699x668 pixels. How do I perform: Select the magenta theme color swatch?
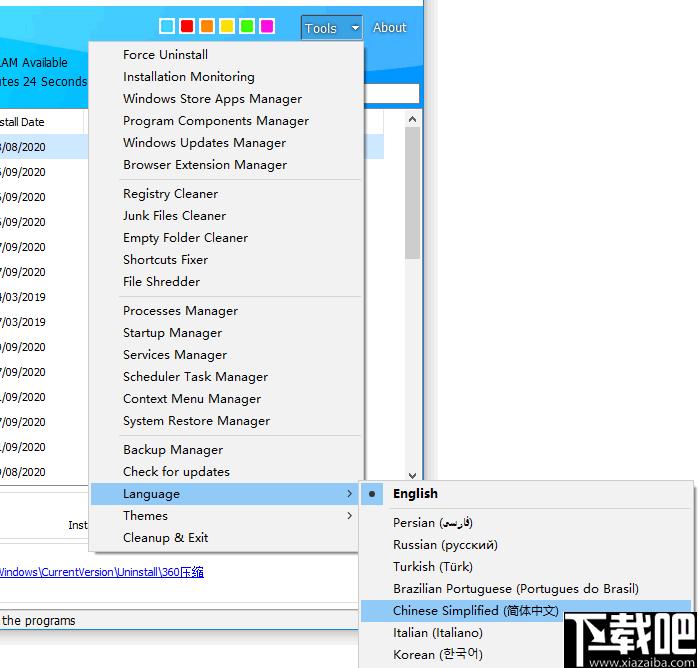(267, 26)
